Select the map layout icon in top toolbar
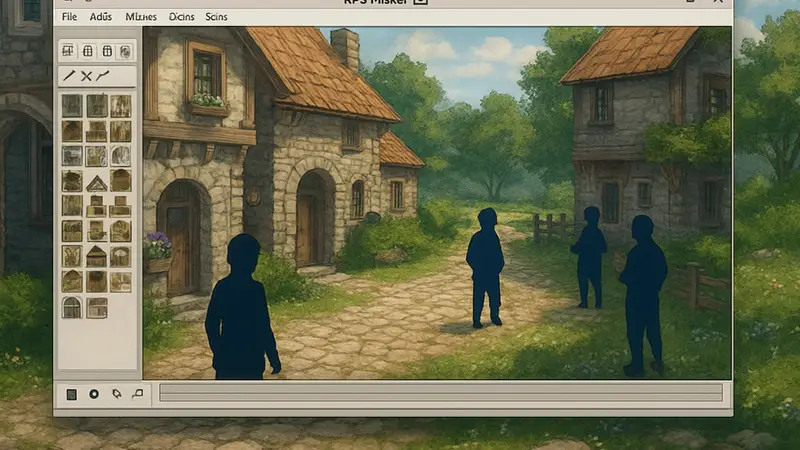 [68, 51]
